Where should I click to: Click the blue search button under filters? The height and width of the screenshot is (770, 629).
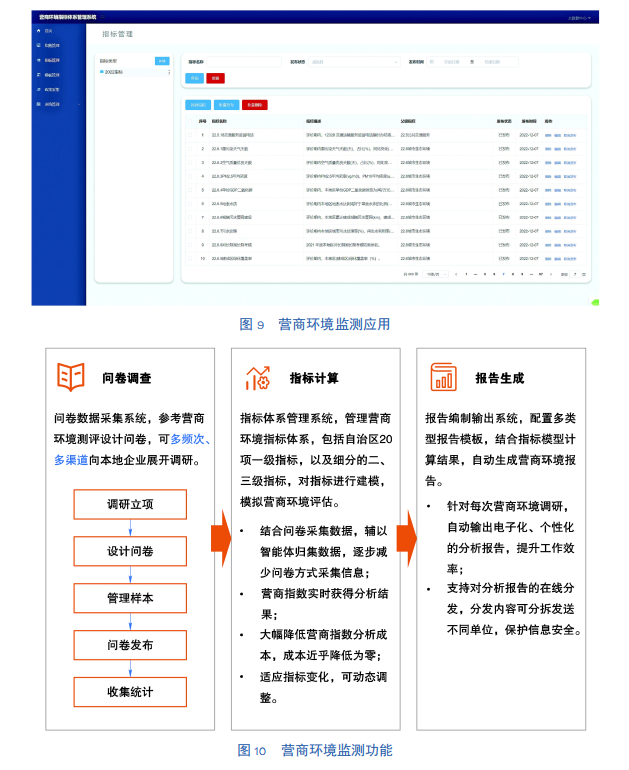click(x=195, y=77)
